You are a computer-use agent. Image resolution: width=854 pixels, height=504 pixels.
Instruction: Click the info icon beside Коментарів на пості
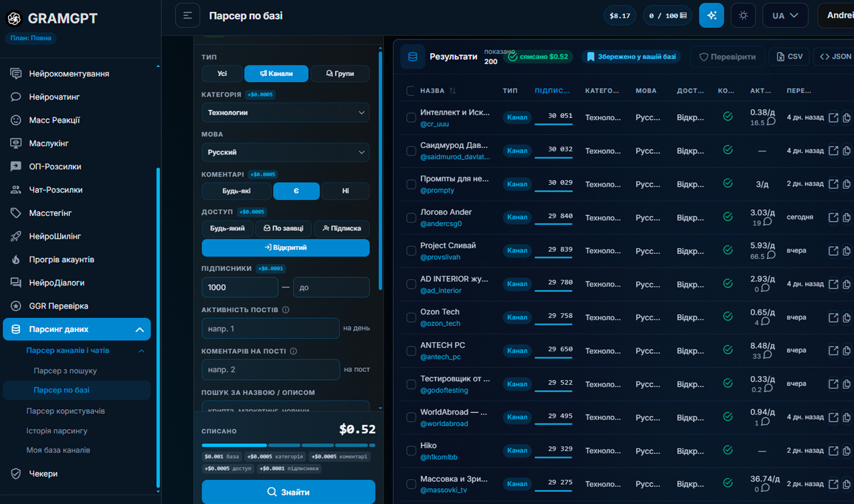293,351
